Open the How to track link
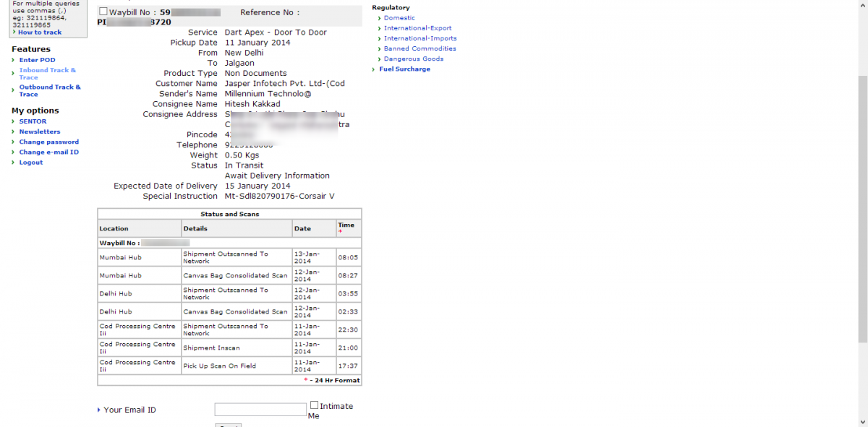 40,33
